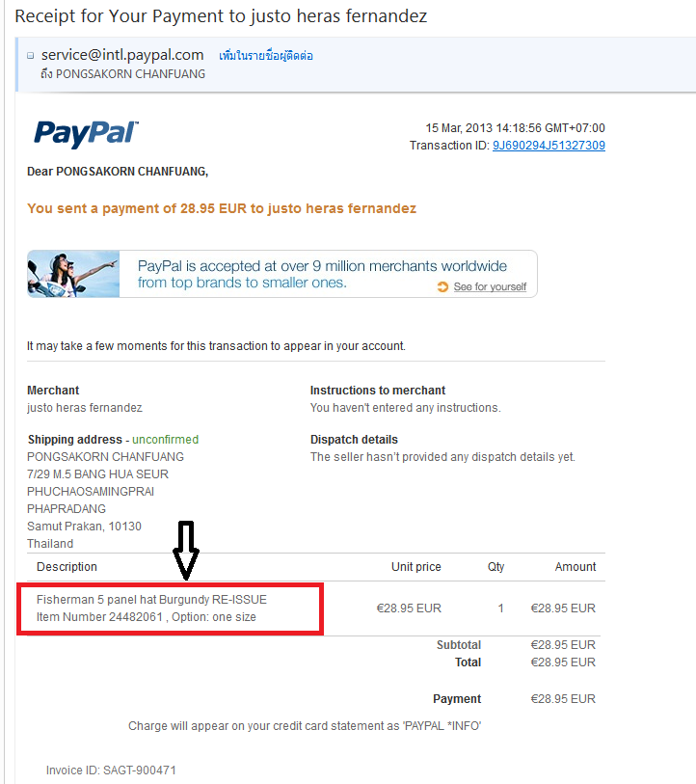The image size is (696, 784).
Task: Click the PayPal 9 million merchants banner text
Action: coord(322,274)
